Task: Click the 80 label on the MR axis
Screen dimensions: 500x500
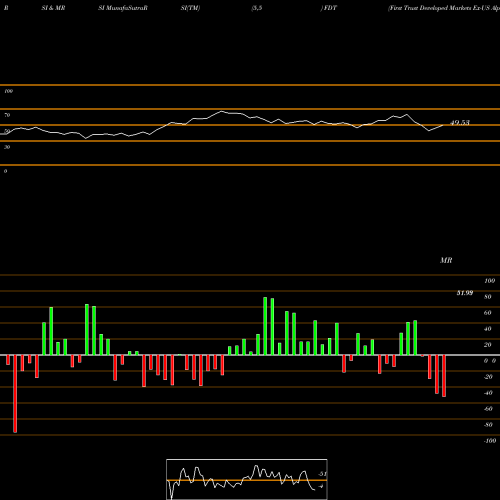Action: click(x=488, y=297)
